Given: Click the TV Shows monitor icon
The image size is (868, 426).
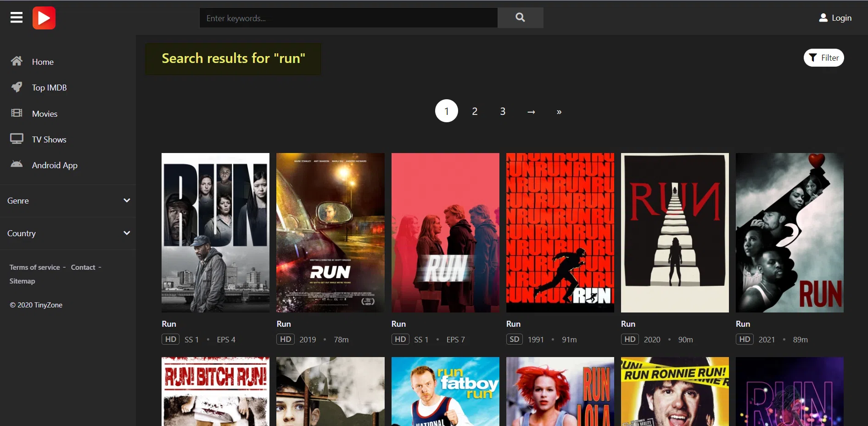Looking at the screenshot, I should pyautogui.click(x=17, y=139).
